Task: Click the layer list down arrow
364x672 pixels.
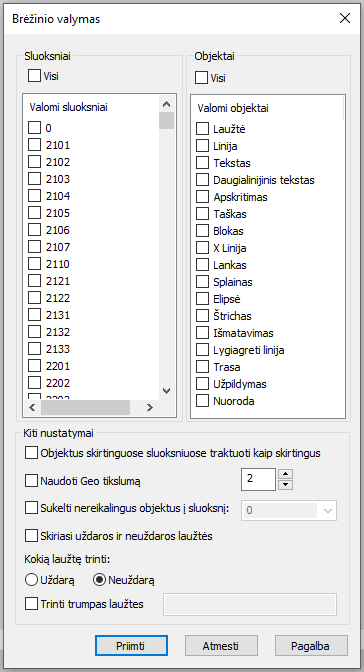Action: (x=166, y=391)
